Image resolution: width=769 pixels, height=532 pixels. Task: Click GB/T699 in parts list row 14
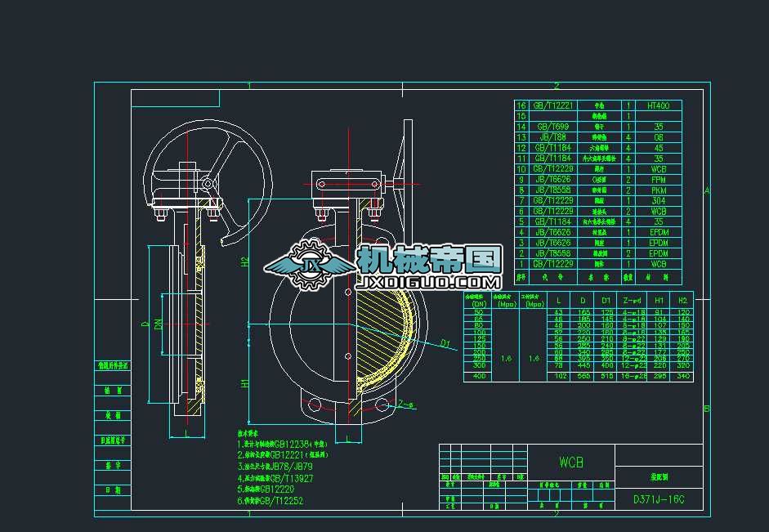click(553, 127)
